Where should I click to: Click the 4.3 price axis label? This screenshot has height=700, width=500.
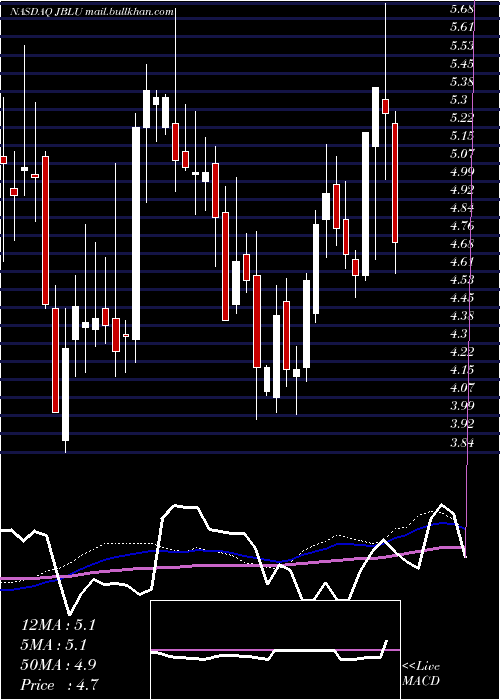click(459, 334)
